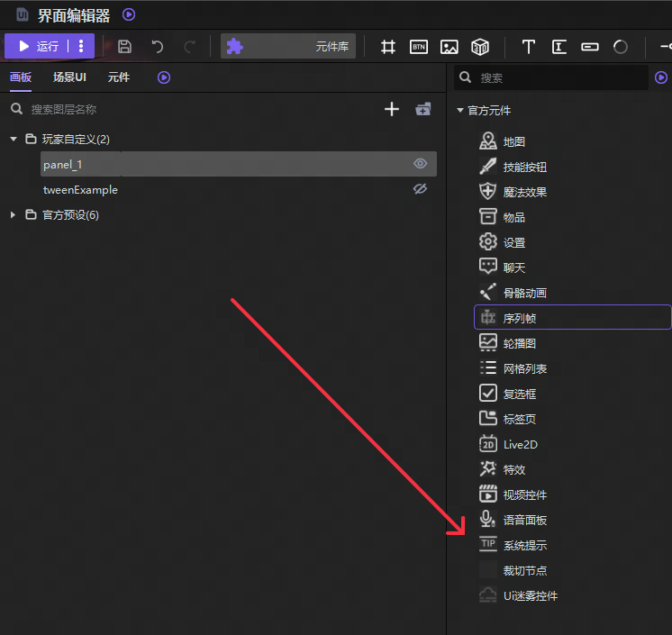This screenshot has height=635, width=672.
Task: Switch to the 场景UI tab
Action: (69, 77)
